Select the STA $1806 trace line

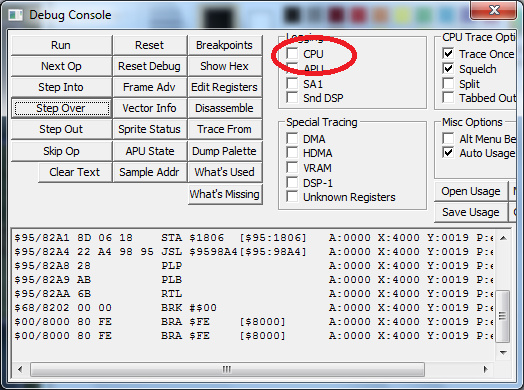(x=254, y=238)
